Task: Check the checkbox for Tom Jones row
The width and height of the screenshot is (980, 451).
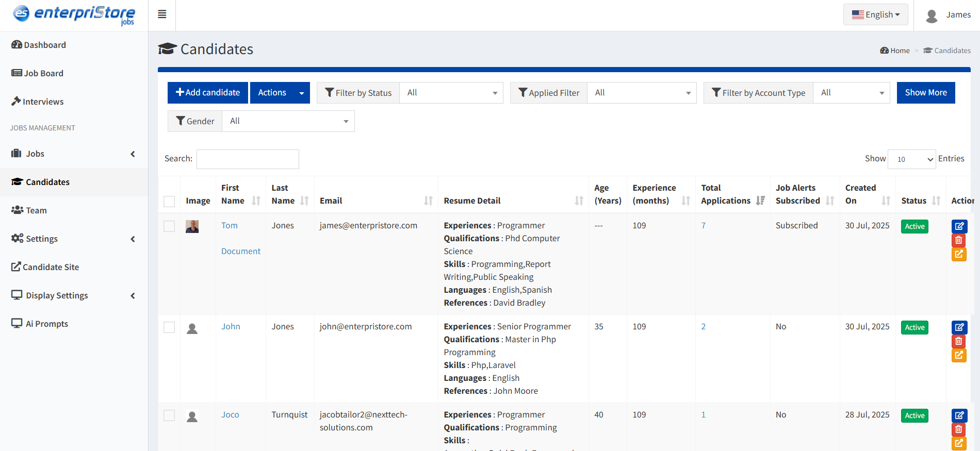Action: (169, 226)
